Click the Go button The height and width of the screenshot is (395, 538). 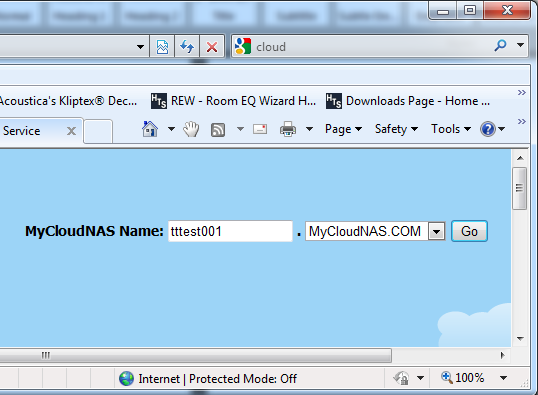(x=469, y=231)
